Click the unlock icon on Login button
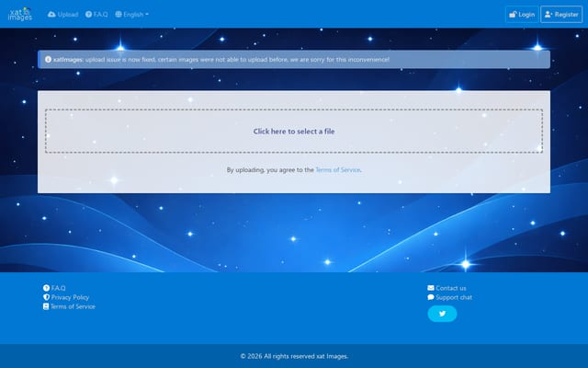588x368 pixels. [513, 15]
